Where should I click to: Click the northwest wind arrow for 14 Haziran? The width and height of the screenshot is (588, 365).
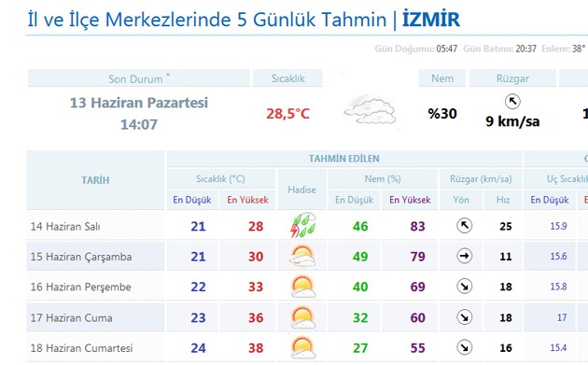coord(464,226)
